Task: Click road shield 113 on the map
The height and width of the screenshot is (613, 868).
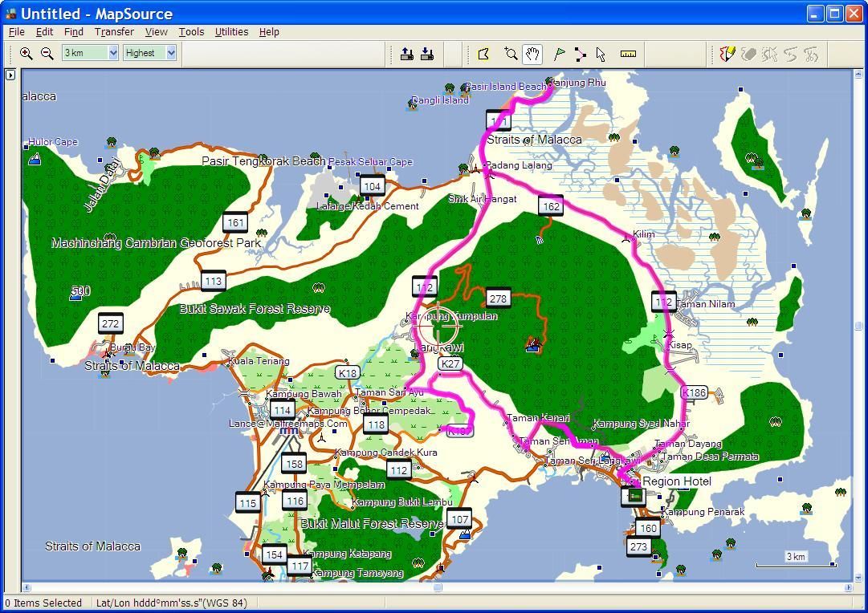Action: point(213,281)
